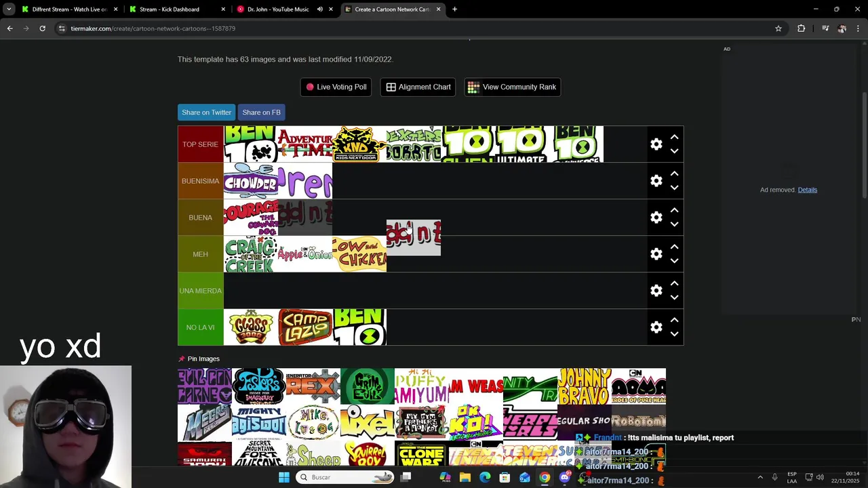The height and width of the screenshot is (488, 868).
Task: Select the Kids Next Door logo
Action: coord(359,144)
